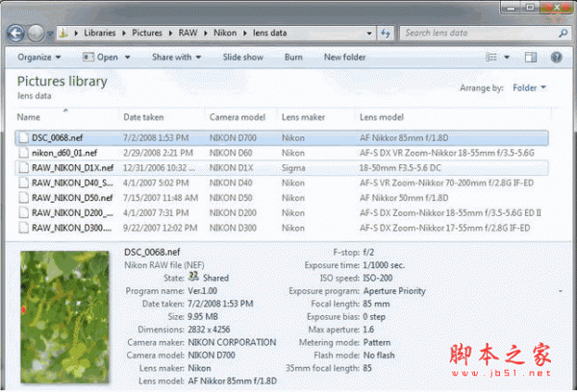Click the Burn toolbar button
The image size is (577, 392).
[x=293, y=57]
